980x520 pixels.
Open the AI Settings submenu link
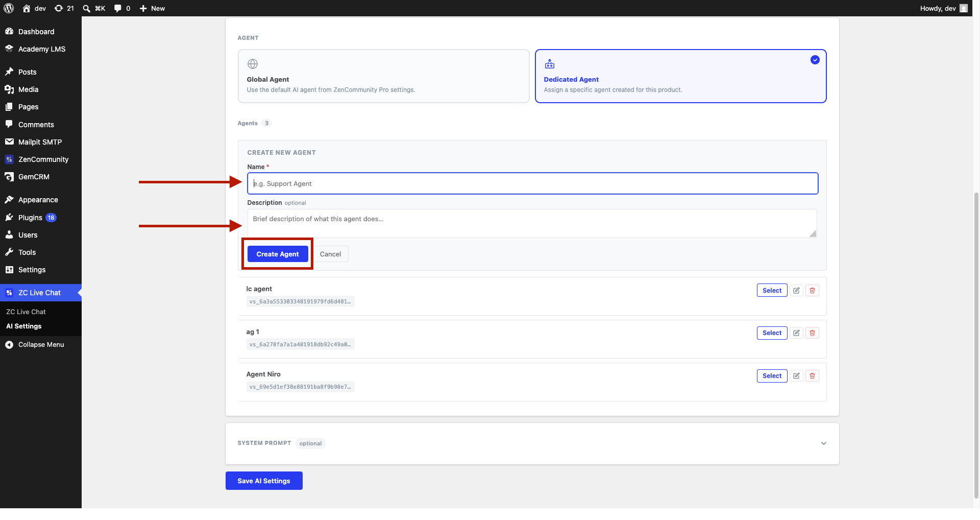(24, 326)
